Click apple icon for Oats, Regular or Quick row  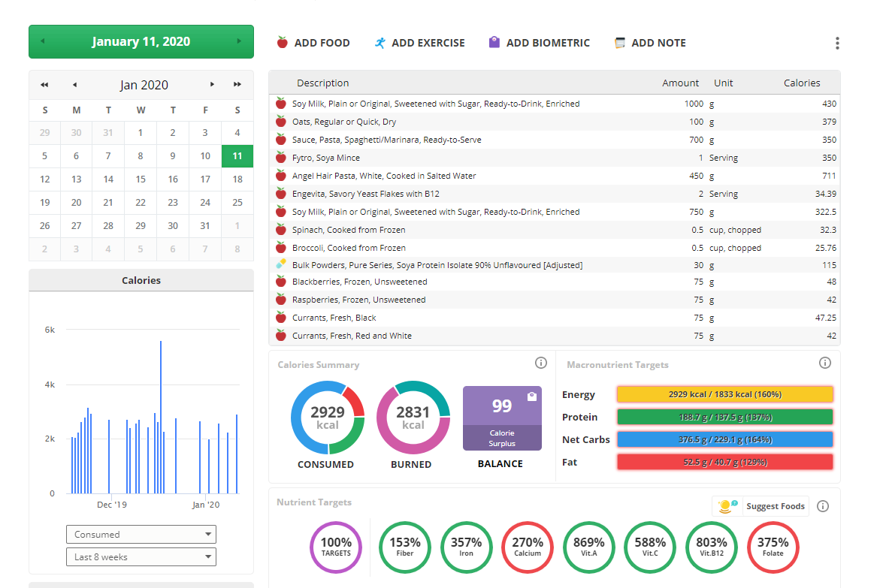pos(280,122)
